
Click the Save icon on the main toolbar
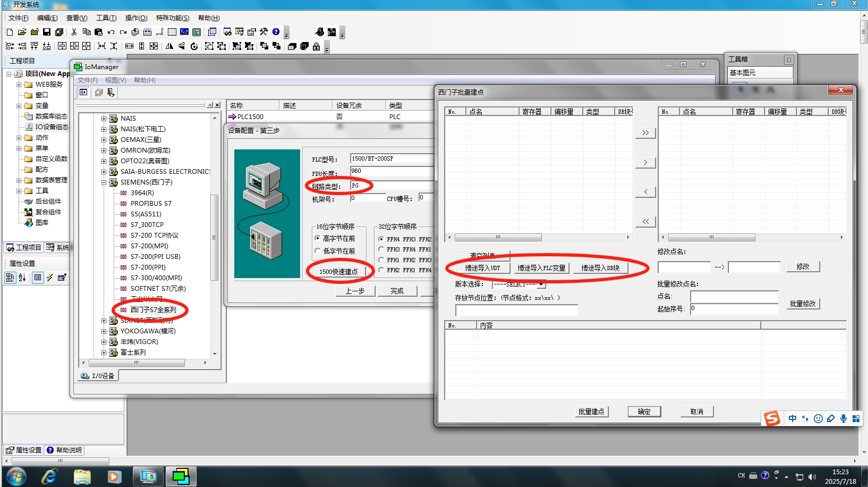46,32
